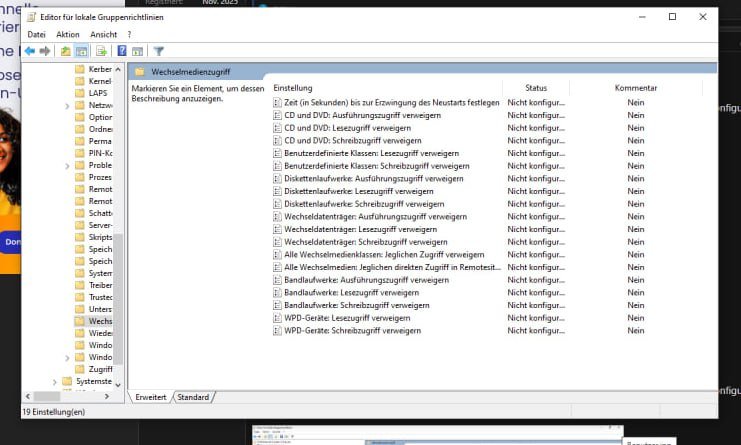This screenshot has width=741, height=445.
Task: Switch to the Standard tab
Action: (193, 397)
